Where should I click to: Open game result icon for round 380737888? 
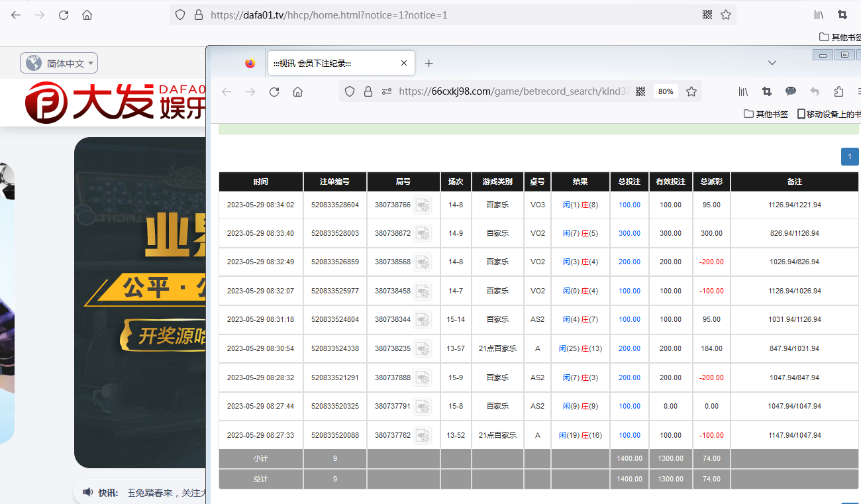pos(423,378)
